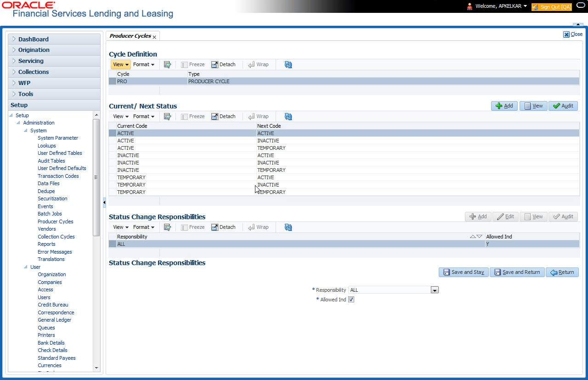Close the Producer Cycles tab
Image resolution: width=588 pixels, height=380 pixels.
click(x=154, y=37)
